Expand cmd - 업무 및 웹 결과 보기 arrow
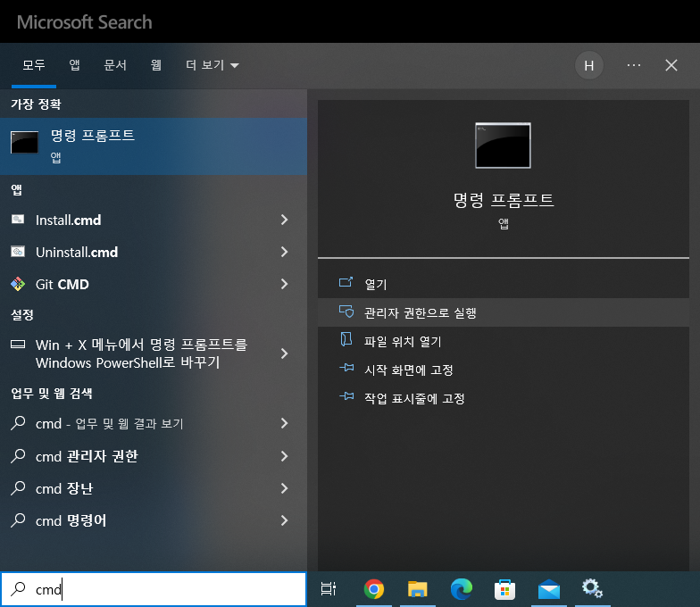 pos(284,423)
